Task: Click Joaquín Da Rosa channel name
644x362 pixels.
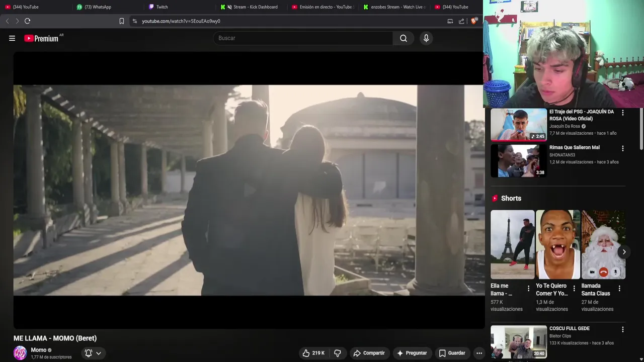Action: coord(565,126)
